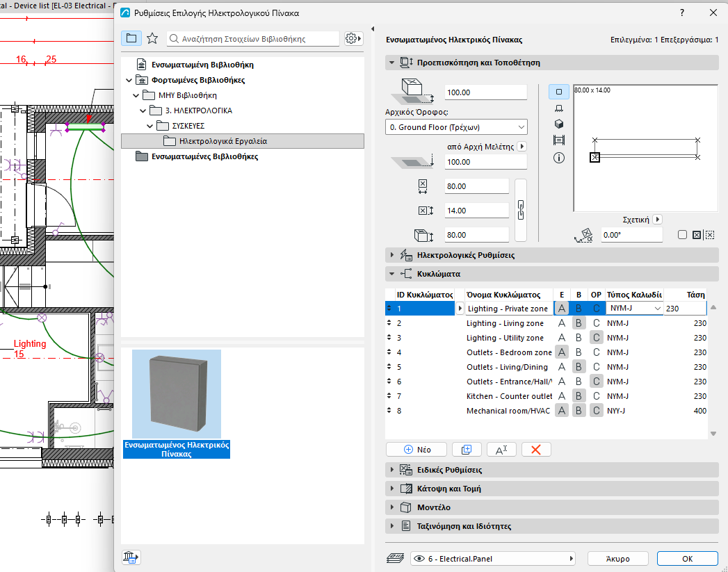Screen dimensions: 728x572
Task: Toggle phase C for Lighting - Utility zone
Action: click(596, 338)
